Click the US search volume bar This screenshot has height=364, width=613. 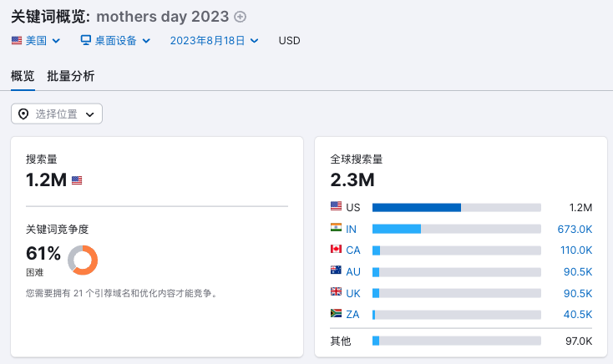point(457,207)
